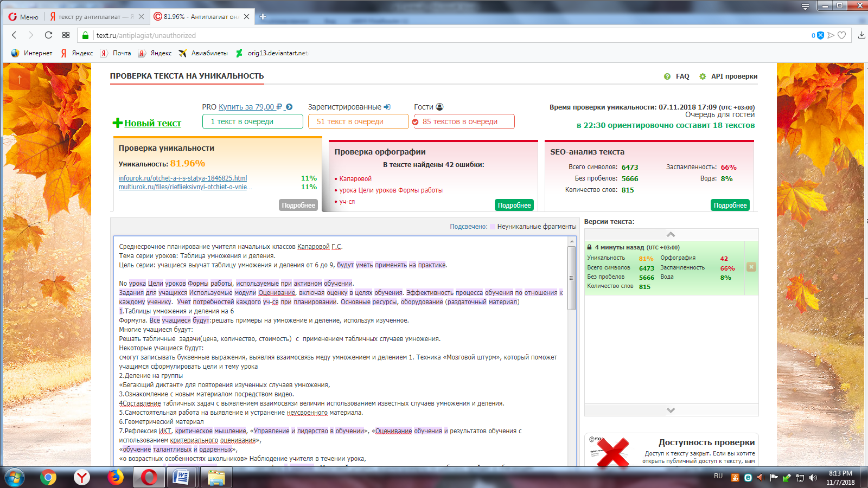Go forward with the browser forward arrow

click(x=31, y=35)
